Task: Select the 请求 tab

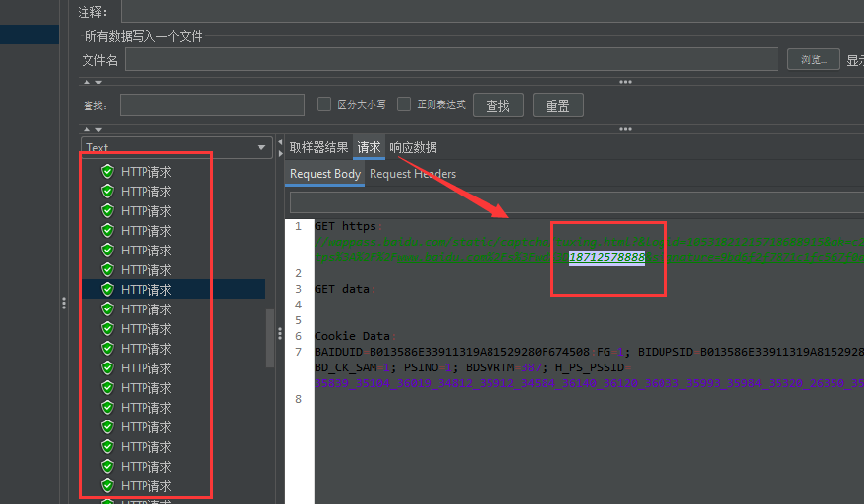Action: tap(369, 147)
